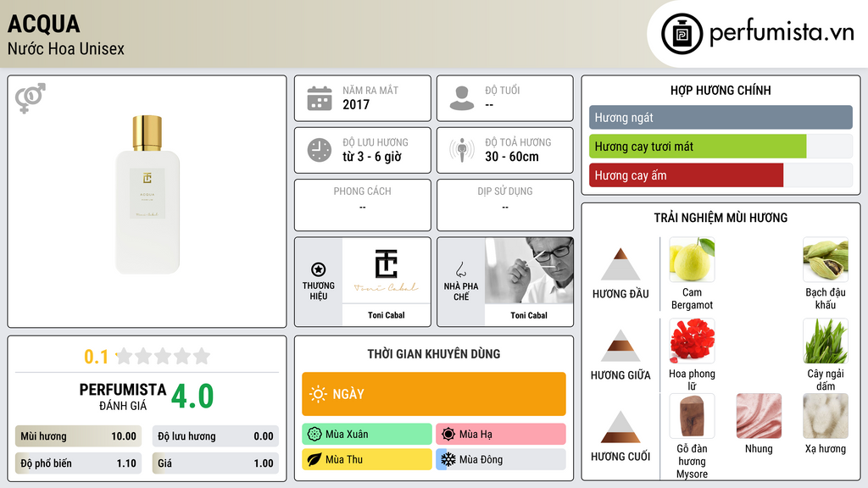Click the Thời Gian Khuyên Dùng heading
The image size is (868, 488).
(434, 353)
